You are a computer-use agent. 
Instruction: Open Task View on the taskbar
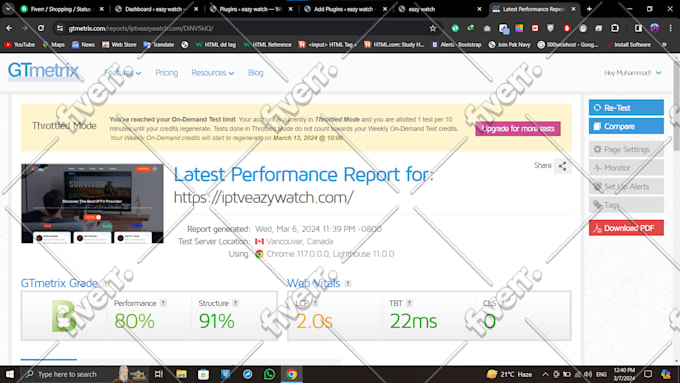[159, 374]
